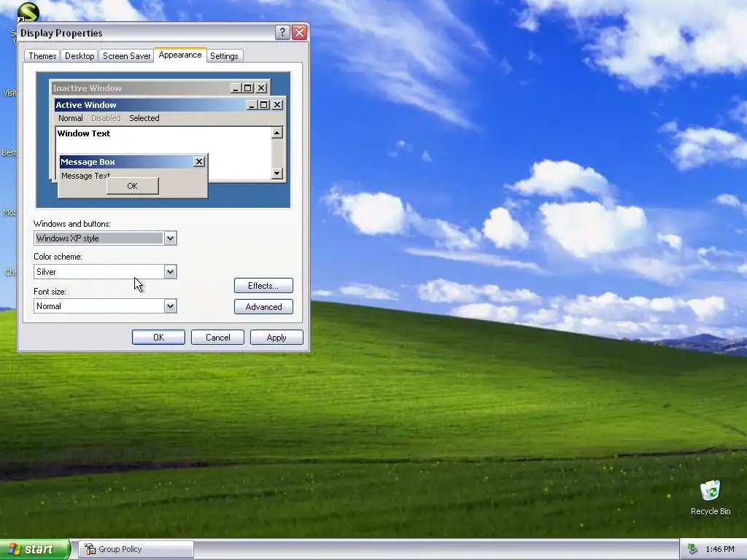Click the preview scrollbar up arrow
Screen dimensions: 747x560
[x=276, y=133]
